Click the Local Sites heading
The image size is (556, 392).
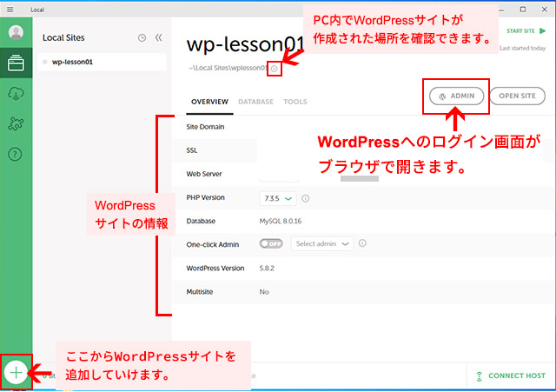point(63,37)
